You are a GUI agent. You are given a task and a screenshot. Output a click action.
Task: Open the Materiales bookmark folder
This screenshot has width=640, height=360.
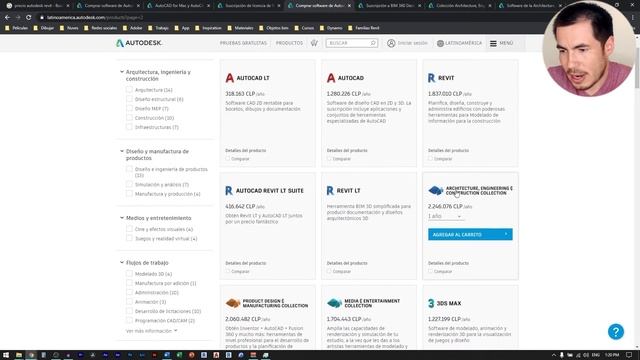241,28
